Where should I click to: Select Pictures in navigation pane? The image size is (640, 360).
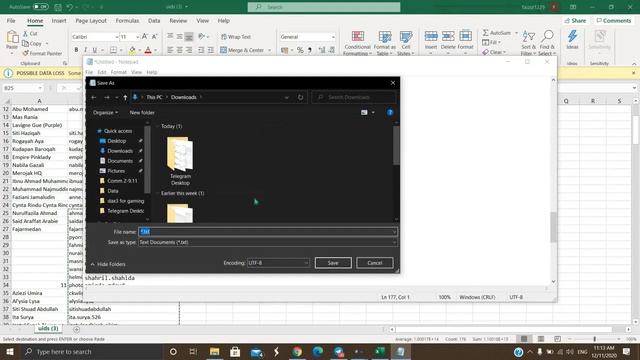[x=116, y=171]
